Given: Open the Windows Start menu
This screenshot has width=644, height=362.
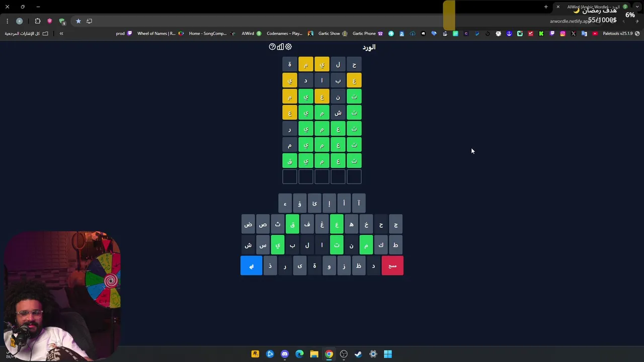Looking at the screenshot, I should (388, 354).
